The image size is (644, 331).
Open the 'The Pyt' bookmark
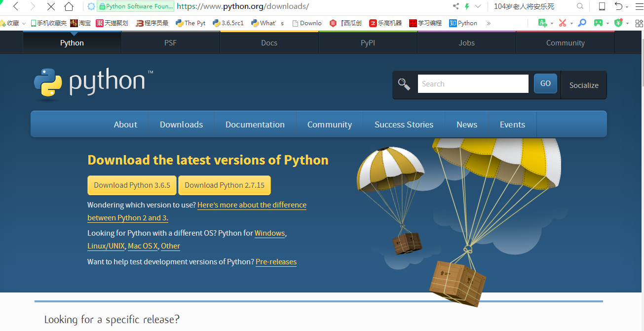coord(190,23)
